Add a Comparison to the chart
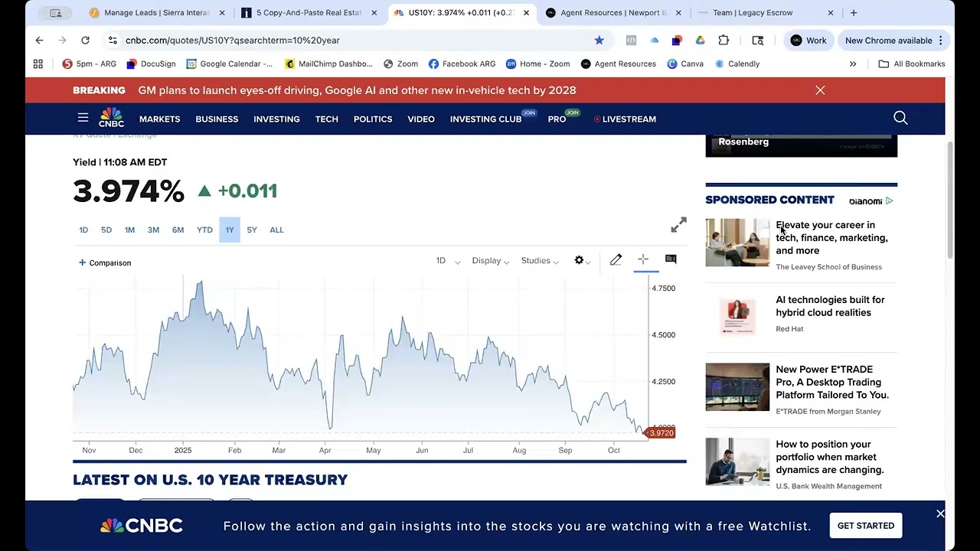Image resolution: width=980 pixels, height=551 pixels. tap(105, 262)
